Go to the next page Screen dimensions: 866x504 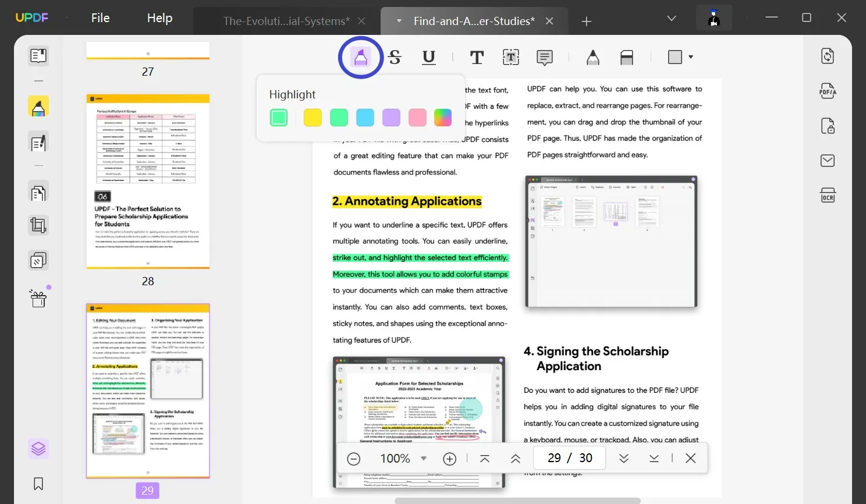tap(624, 459)
